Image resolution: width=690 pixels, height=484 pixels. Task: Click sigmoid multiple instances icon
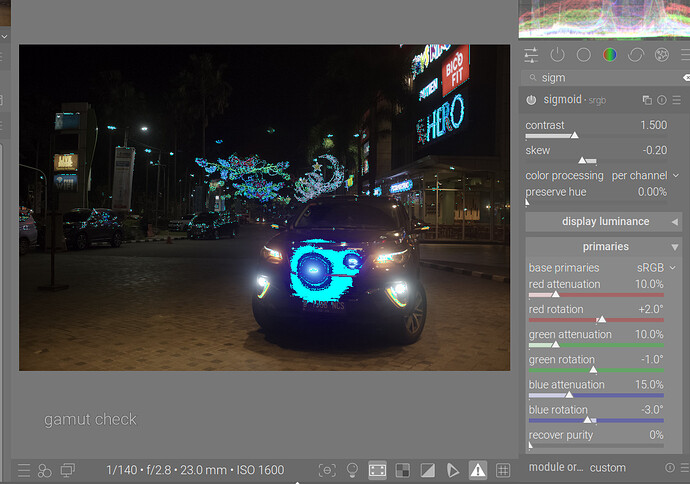(647, 100)
